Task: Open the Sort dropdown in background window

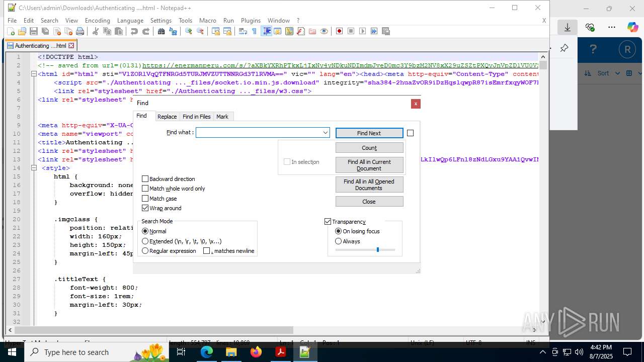Action: pos(602,73)
